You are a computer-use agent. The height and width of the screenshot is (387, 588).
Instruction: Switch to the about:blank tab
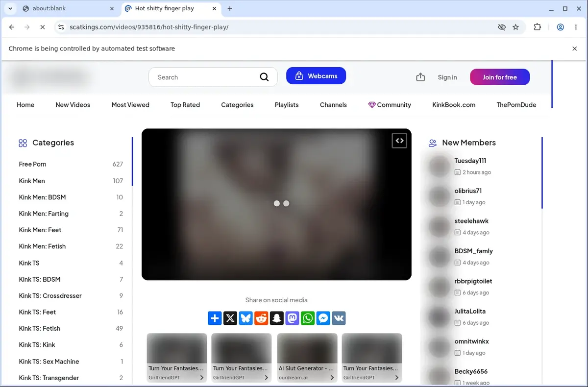(67, 8)
